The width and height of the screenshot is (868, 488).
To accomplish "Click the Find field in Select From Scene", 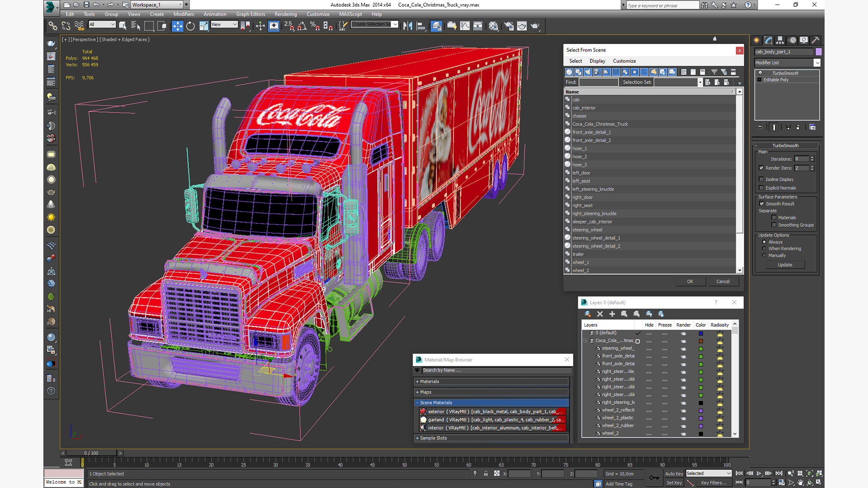I will click(599, 82).
